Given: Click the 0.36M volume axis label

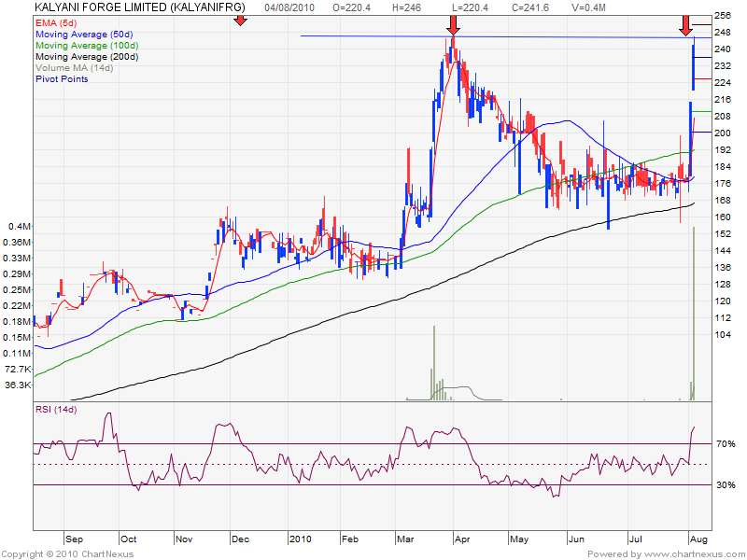Looking at the screenshot, I should (x=17, y=242).
